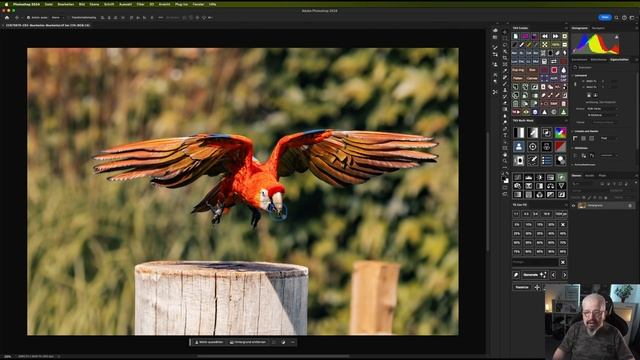
Task: Open the Datei menu
Action: pyautogui.click(x=49, y=4)
